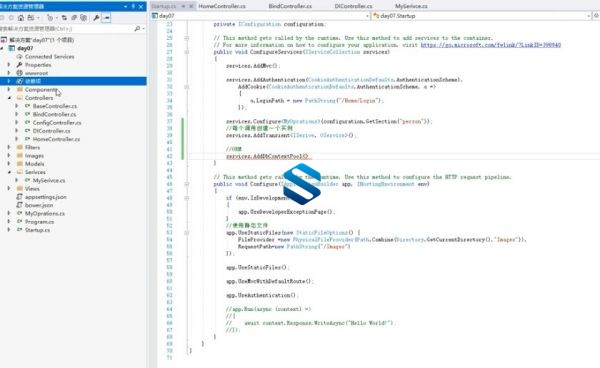
Task: Click the Home icon in Solution Explorer toolbar
Action: click(x=21, y=18)
